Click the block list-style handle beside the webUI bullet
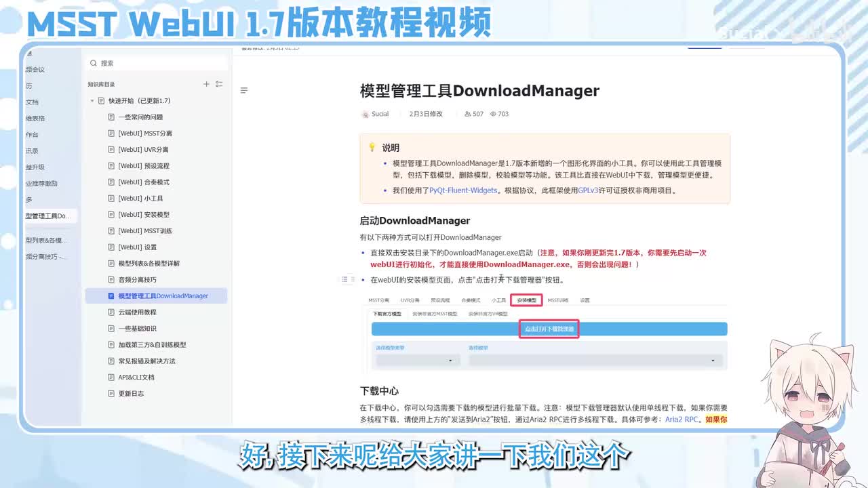Image resolution: width=868 pixels, height=488 pixels. (344, 279)
